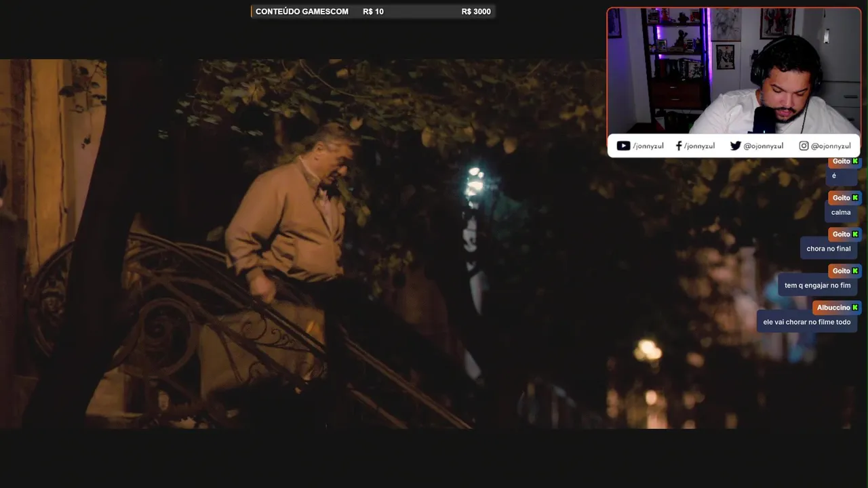Image resolution: width=868 pixels, height=488 pixels.
Task: Click the CONTEÚDO GAMESCOM goal label
Action: pyautogui.click(x=302, y=12)
